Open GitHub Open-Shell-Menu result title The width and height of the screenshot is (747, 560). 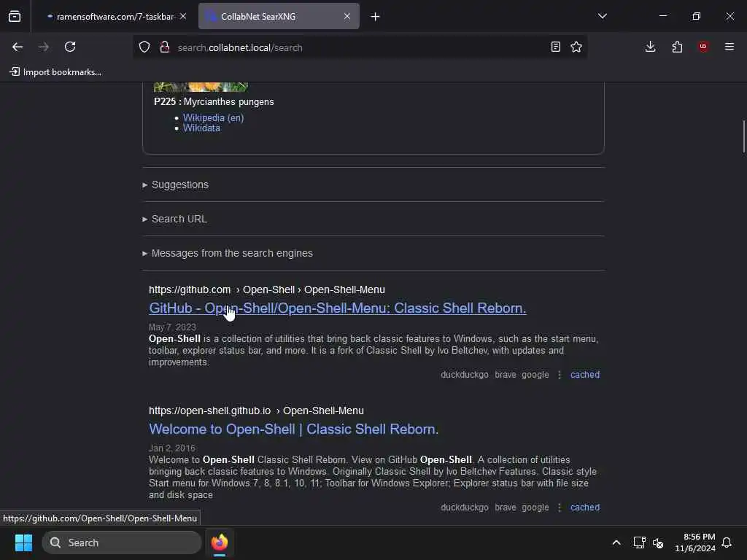tap(337, 308)
